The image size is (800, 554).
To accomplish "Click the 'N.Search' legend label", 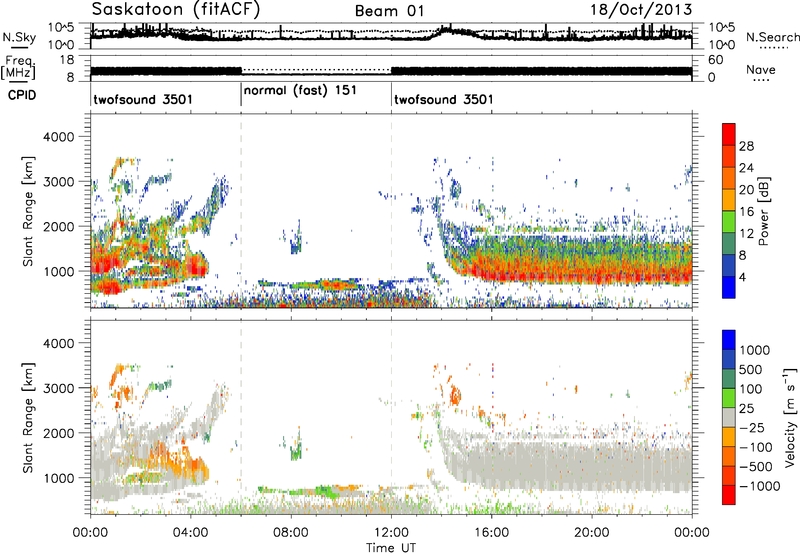I will pyautogui.click(x=772, y=37).
